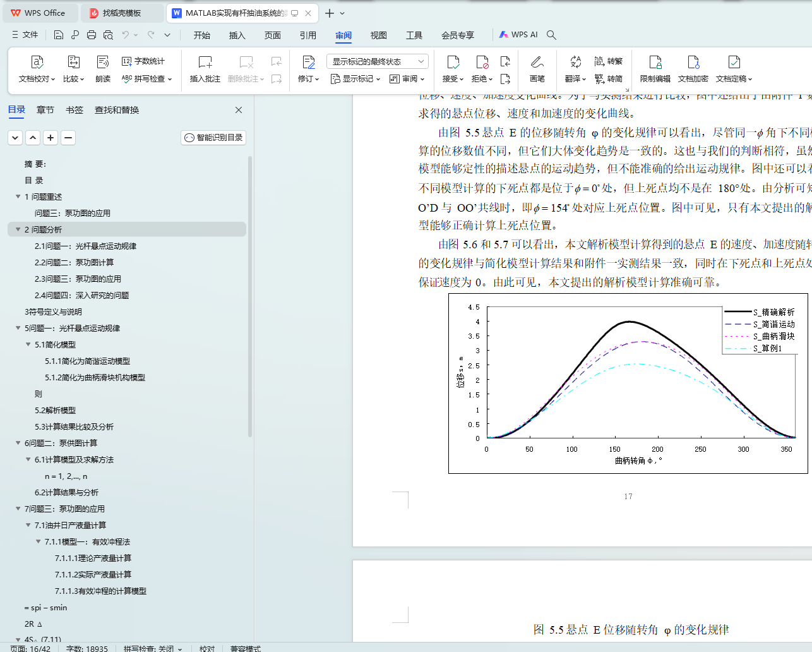812x652 pixels.
Task: Open the 拼写检查 dropdown
Action: 146,79
